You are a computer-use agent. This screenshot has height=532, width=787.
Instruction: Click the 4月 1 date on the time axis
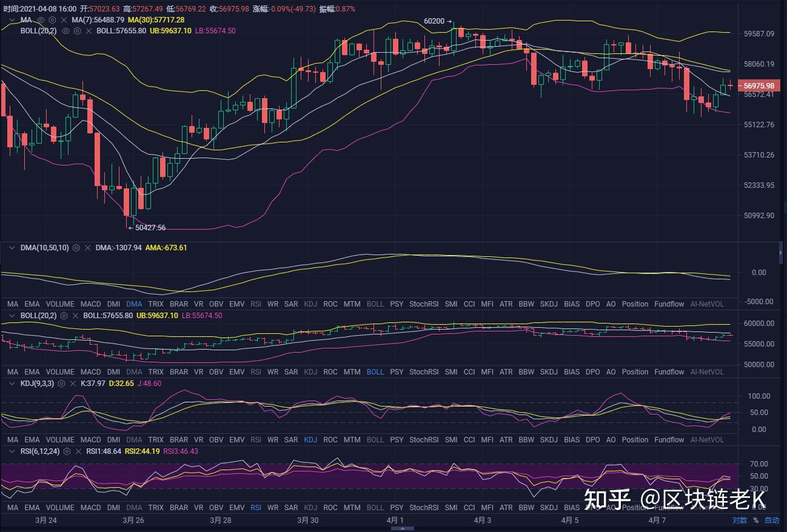tap(394, 520)
